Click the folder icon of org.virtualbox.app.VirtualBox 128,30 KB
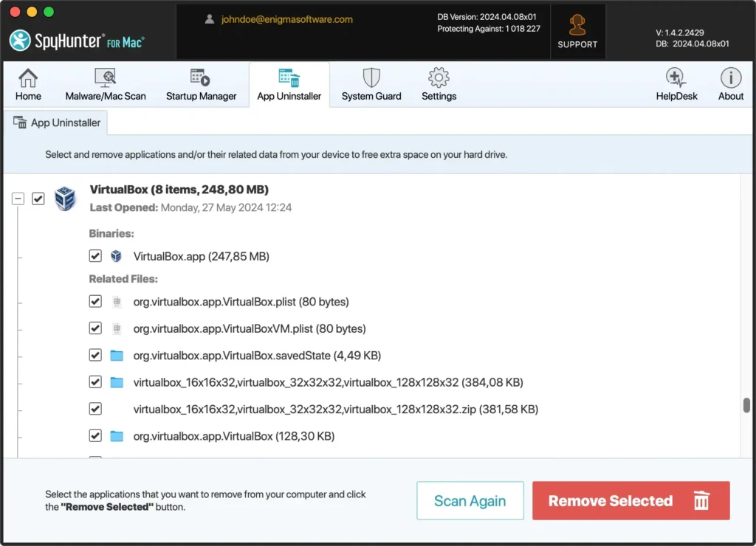This screenshot has height=546, width=756. (117, 436)
